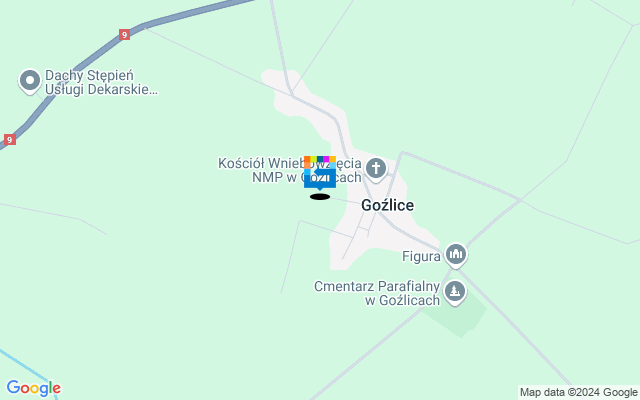640x400 pixels.
Task: Click the blue river line near Google logo
Action: point(24,365)
